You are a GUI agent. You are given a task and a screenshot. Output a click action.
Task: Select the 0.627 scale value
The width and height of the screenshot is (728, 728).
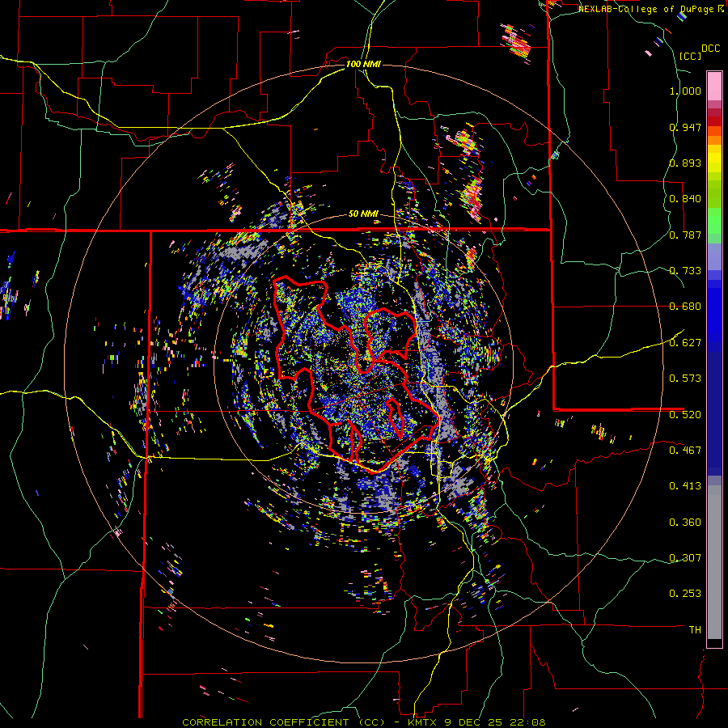[685, 343]
